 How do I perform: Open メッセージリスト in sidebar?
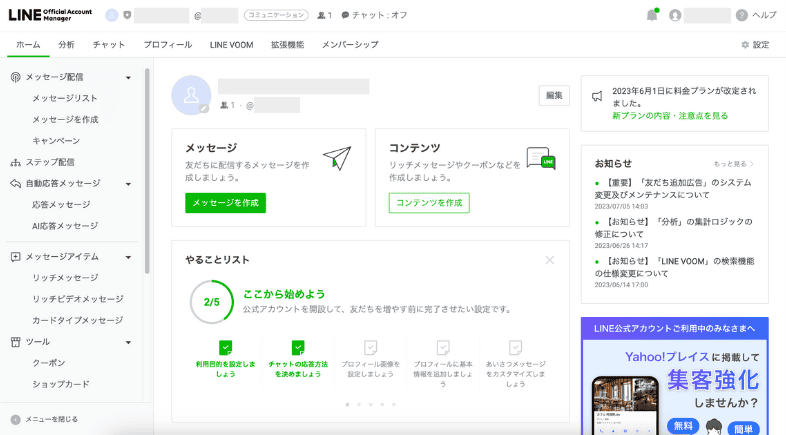coord(65,99)
